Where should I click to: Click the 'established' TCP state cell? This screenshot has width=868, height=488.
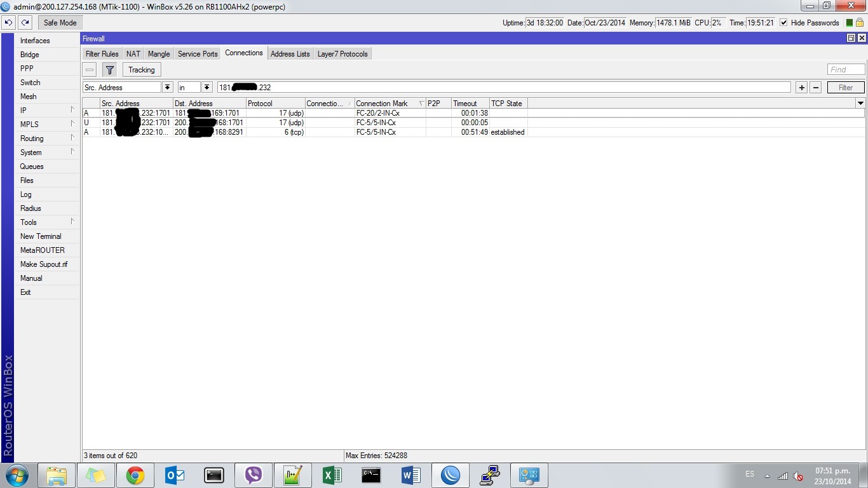pos(508,132)
